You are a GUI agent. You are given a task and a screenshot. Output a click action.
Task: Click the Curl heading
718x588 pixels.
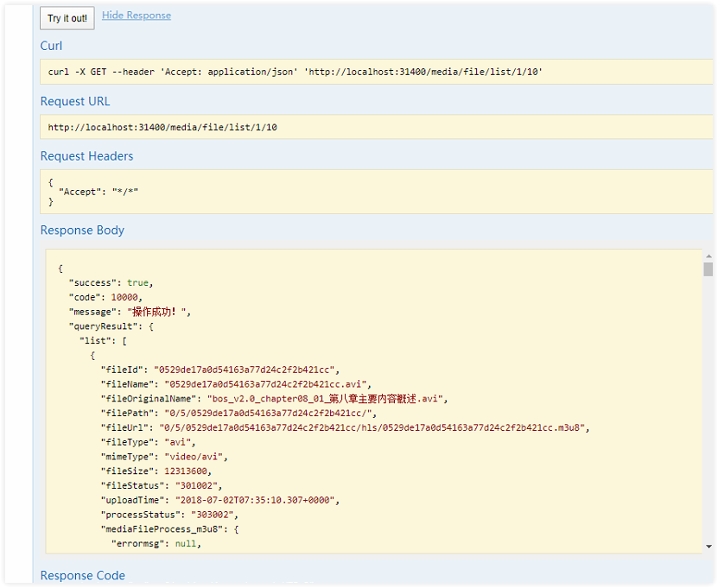[x=51, y=46]
